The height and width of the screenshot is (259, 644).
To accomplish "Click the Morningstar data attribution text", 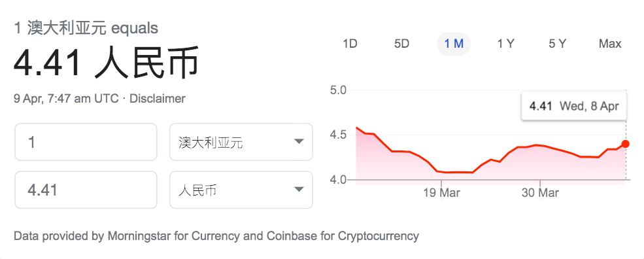I will 216,236.
